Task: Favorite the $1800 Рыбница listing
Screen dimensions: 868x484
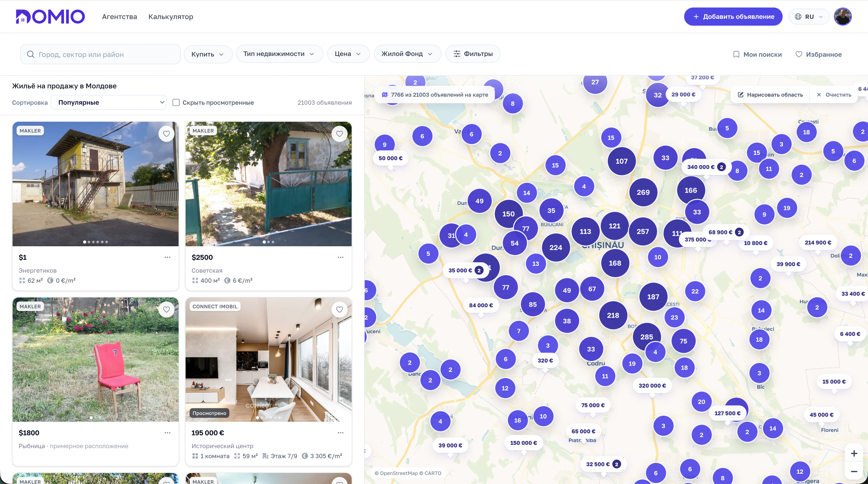Action: point(167,309)
